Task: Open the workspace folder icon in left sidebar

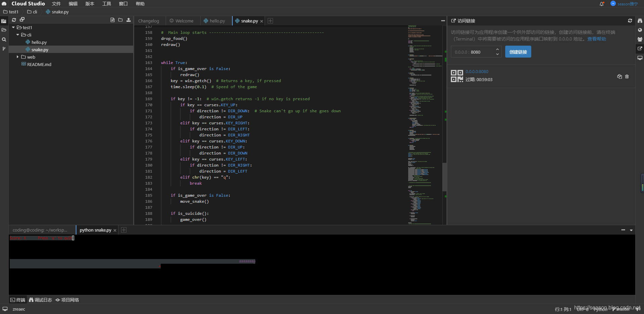Action: click(x=4, y=30)
